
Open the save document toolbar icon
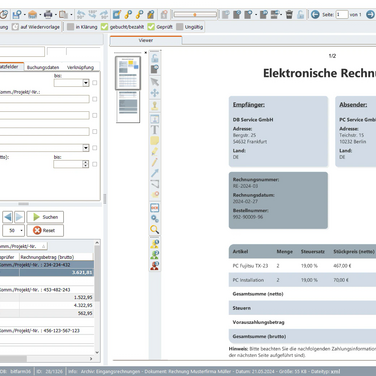coord(17,14)
